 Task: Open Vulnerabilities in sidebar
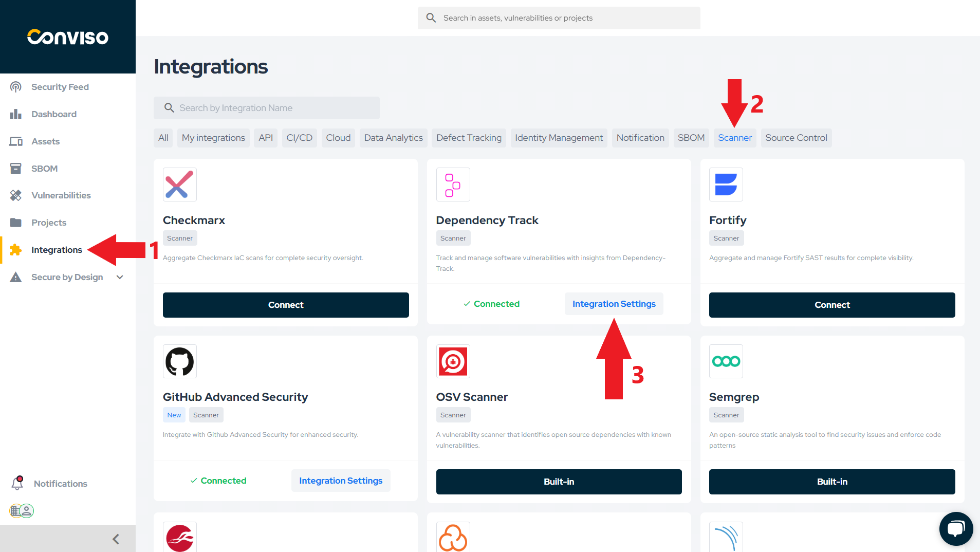61,195
